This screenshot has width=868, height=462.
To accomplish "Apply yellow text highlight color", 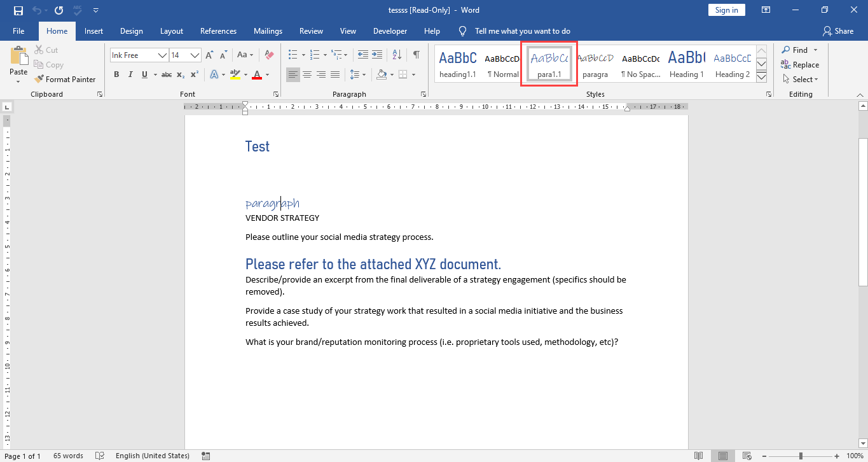I will pyautogui.click(x=235, y=74).
